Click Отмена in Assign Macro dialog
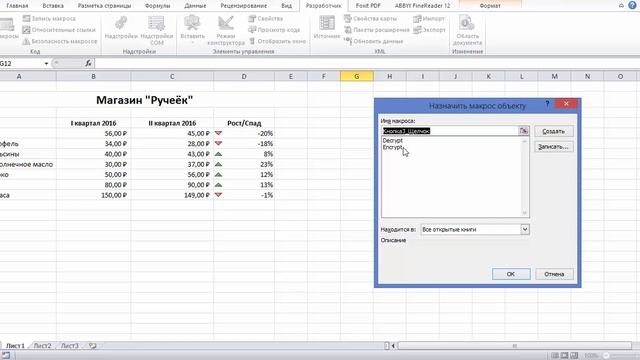 coord(554,274)
